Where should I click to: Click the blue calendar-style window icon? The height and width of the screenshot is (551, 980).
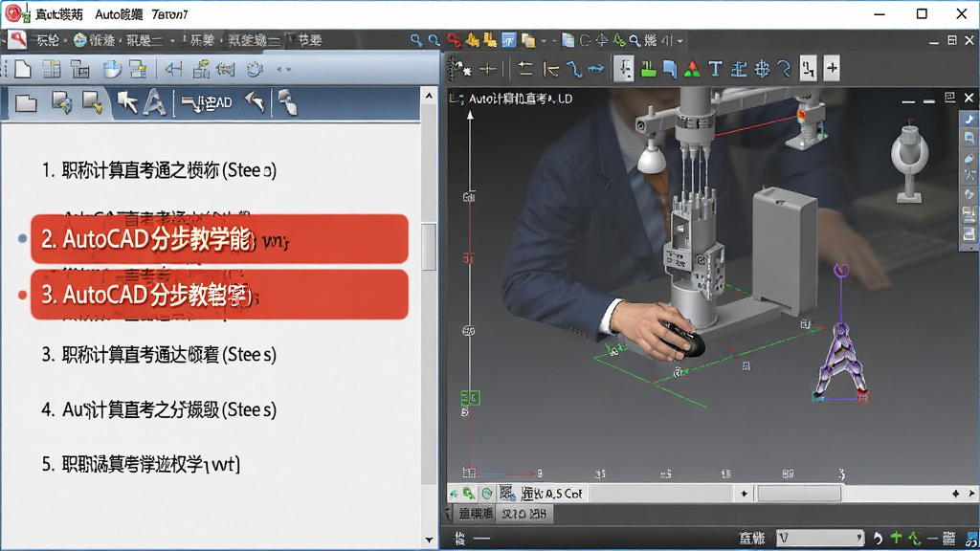509,40
